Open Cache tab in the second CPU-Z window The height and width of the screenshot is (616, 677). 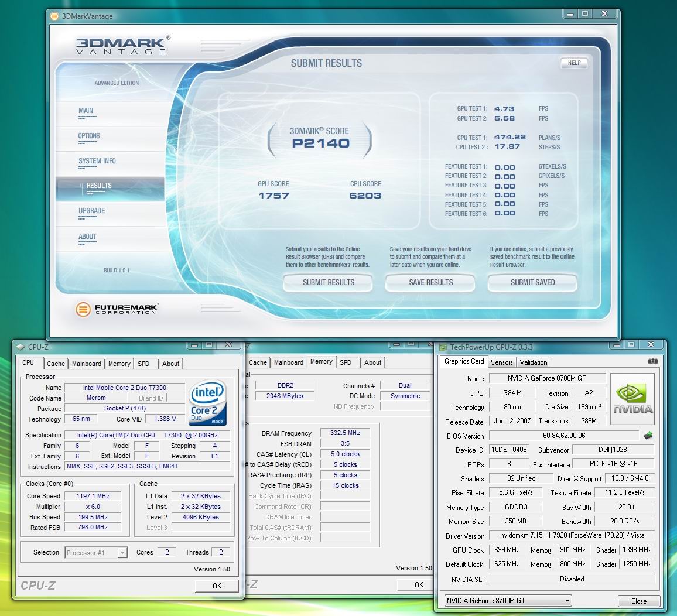click(258, 362)
